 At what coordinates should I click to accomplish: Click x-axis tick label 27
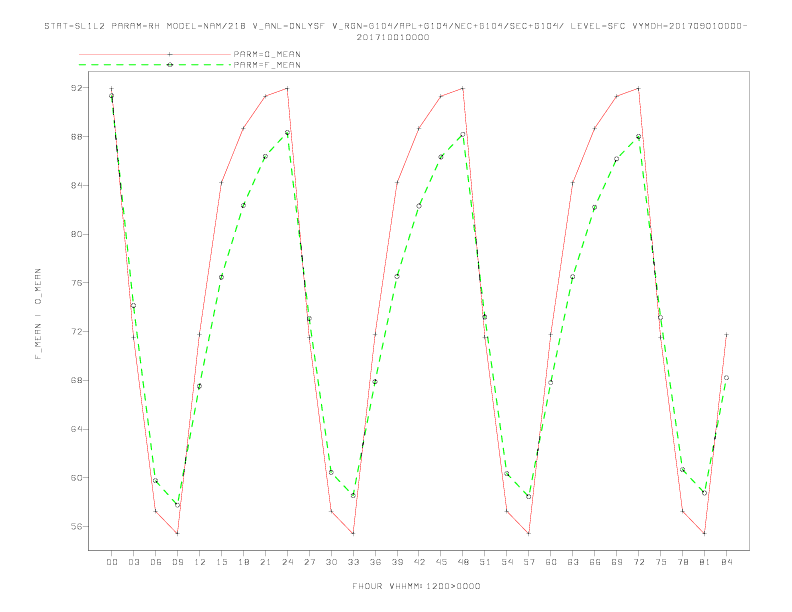pyautogui.click(x=309, y=562)
